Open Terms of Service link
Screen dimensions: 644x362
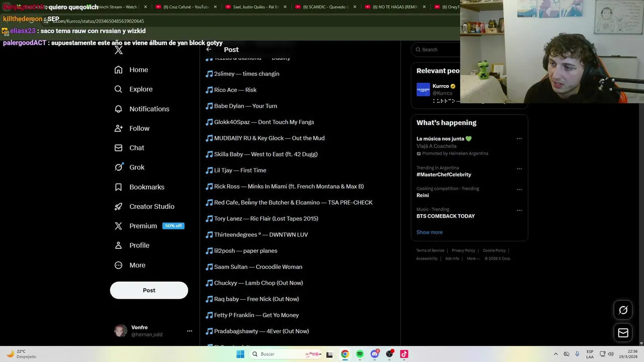pyautogui.click(x=430, y=250)
